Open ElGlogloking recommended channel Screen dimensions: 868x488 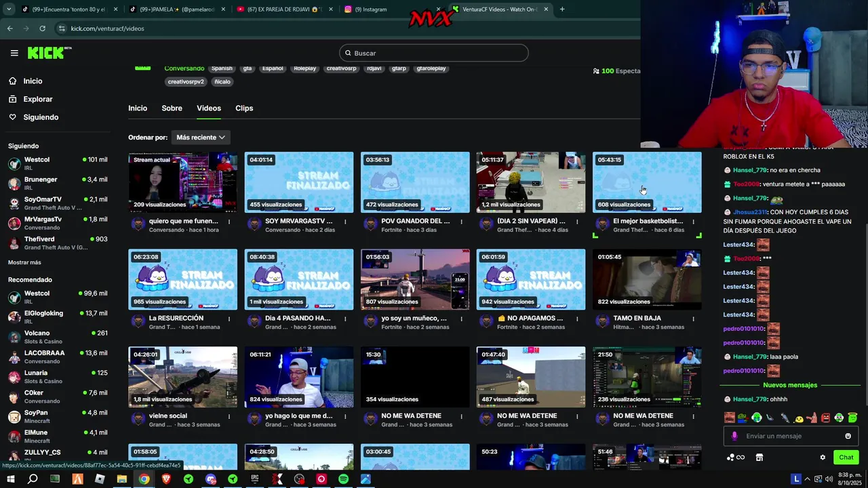[x=58, y=317]
